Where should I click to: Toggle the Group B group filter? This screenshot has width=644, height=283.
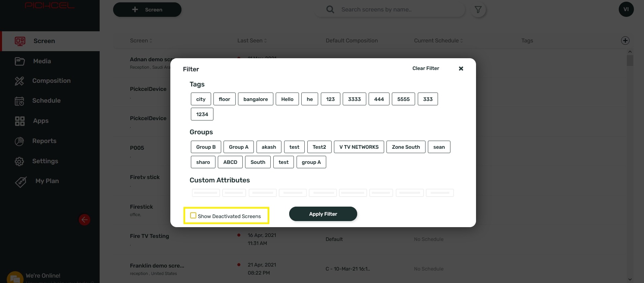[x=206, y=147]
